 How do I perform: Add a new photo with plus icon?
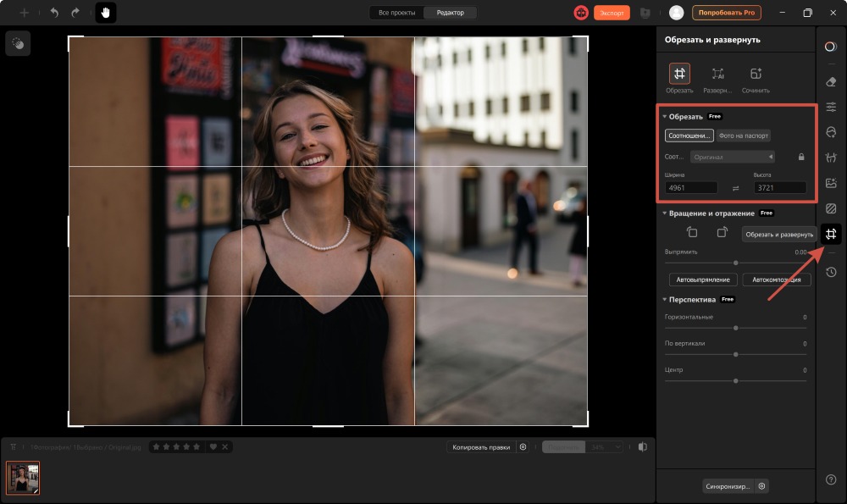click(24, 13)
